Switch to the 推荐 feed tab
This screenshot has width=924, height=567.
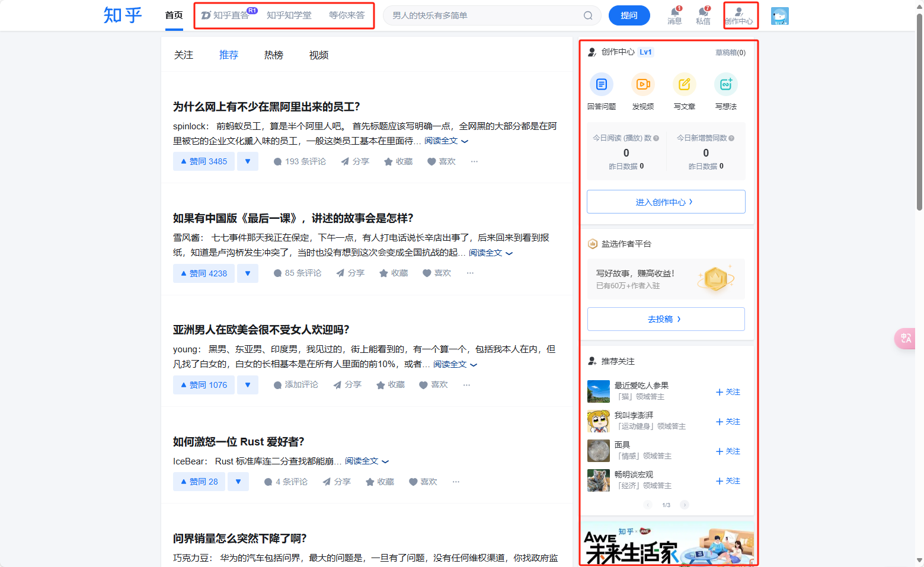click(229, 55)
